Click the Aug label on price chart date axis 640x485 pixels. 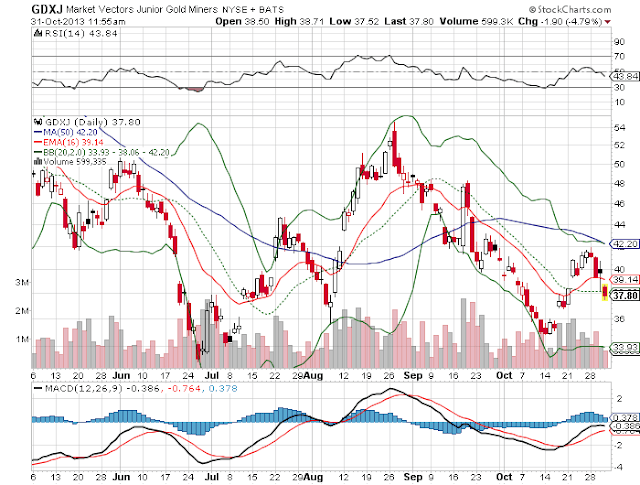(x=313, y=376)
